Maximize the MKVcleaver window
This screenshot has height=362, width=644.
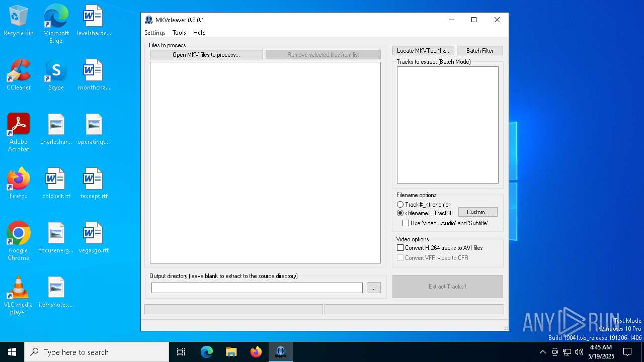point(473,20)
